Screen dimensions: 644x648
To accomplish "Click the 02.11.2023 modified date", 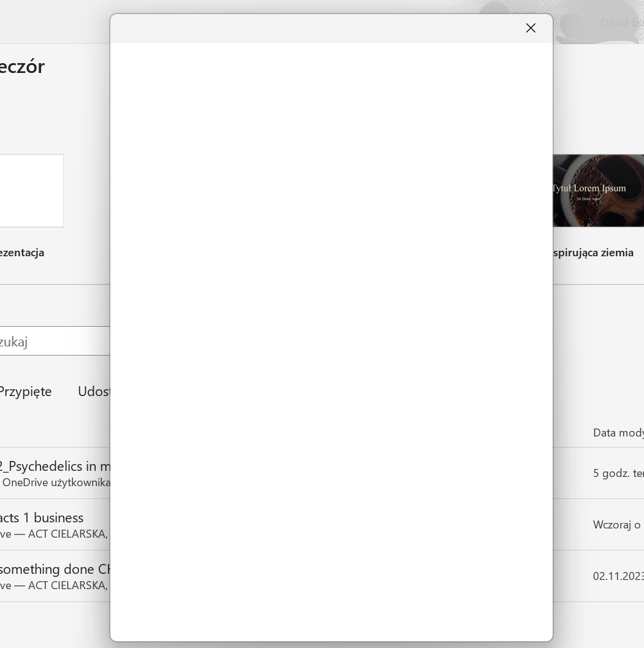I will click(x=618, y=576).
